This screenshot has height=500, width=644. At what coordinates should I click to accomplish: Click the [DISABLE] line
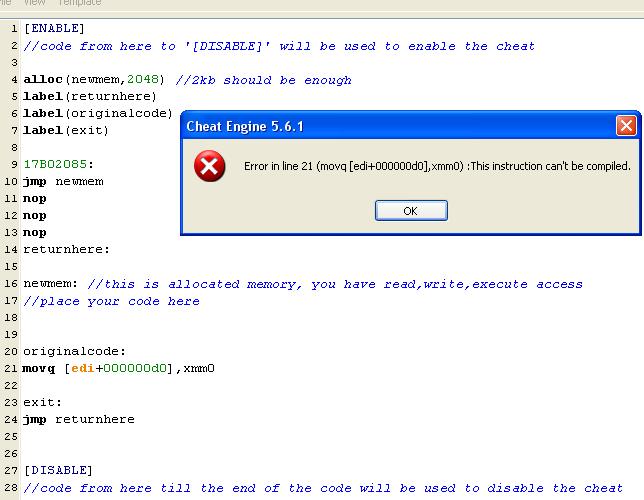[58, 470]
